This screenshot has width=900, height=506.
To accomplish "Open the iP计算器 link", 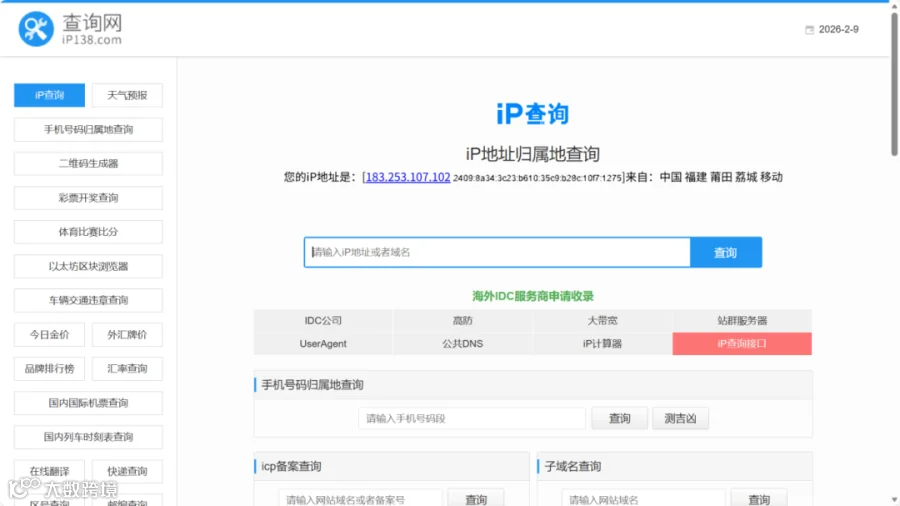I will 602,344.
